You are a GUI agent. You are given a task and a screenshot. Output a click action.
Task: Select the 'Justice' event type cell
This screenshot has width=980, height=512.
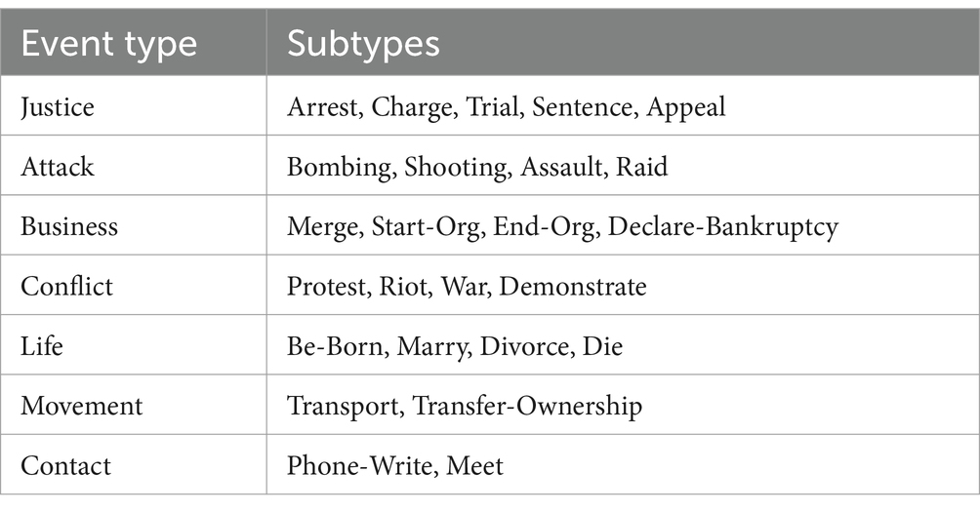[58, 106]
